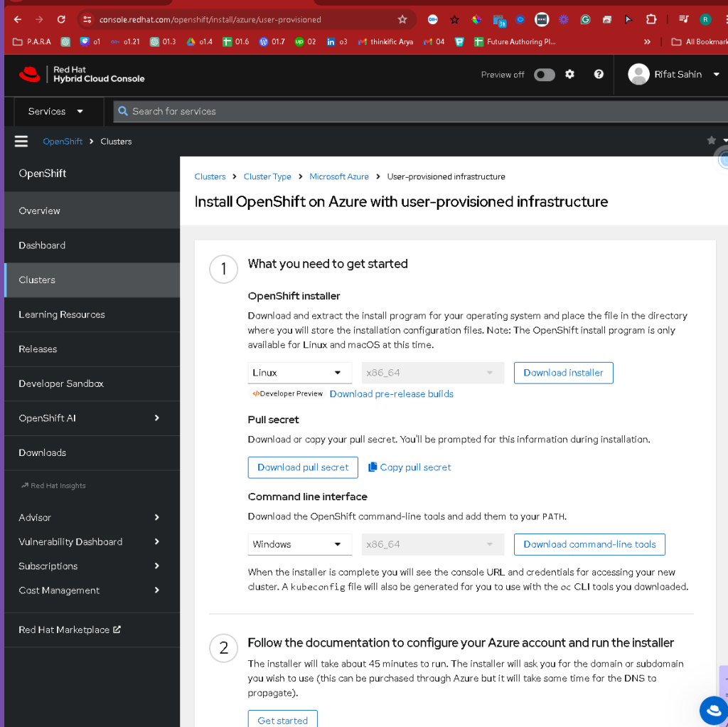Click Download command-line tools button
Image resolution: width=728 pixels, height=727 pixels.
pos(589,544)
